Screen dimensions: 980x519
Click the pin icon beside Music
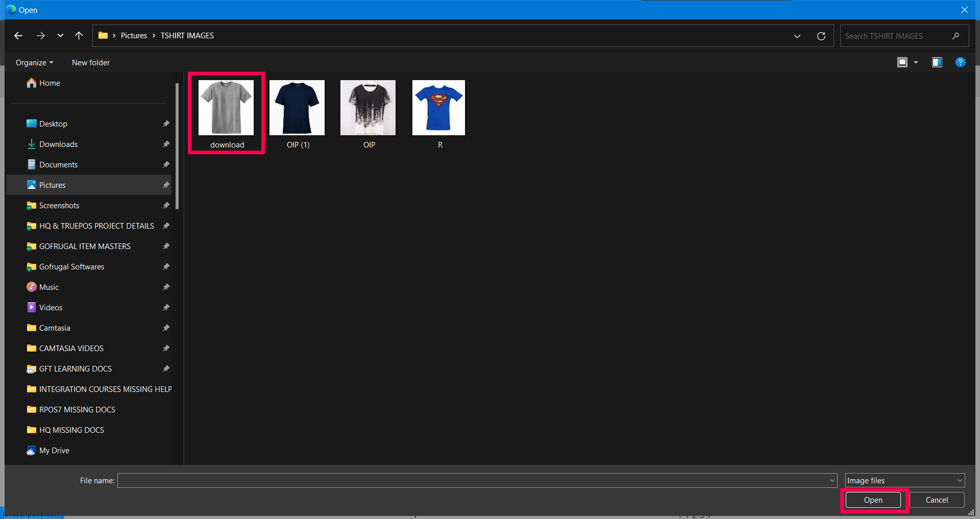point(166,287)
